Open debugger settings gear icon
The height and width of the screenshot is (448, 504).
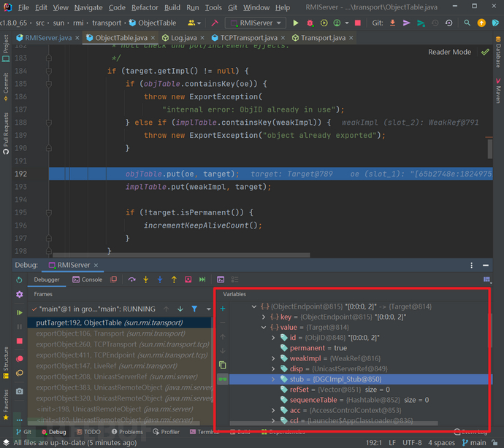coord(19,294)
